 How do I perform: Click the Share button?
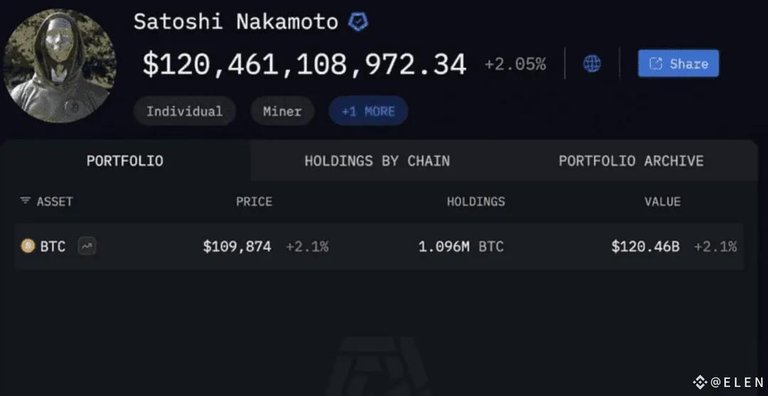678,63
